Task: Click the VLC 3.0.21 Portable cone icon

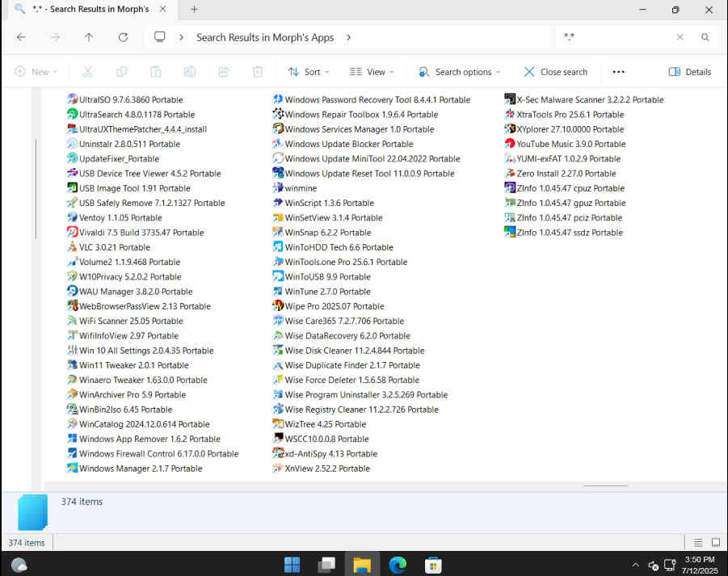Action: (x=72, y=247)
